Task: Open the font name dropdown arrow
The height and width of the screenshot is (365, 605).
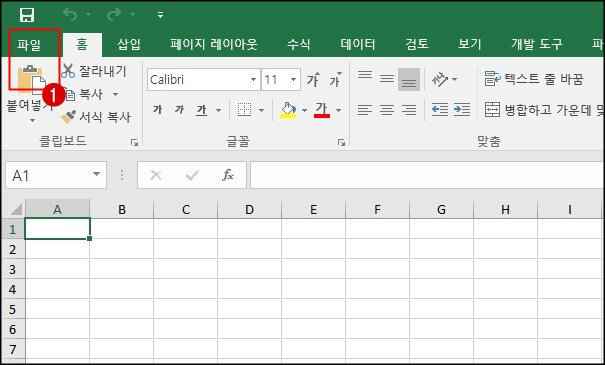Action: (x=253, y=79)
